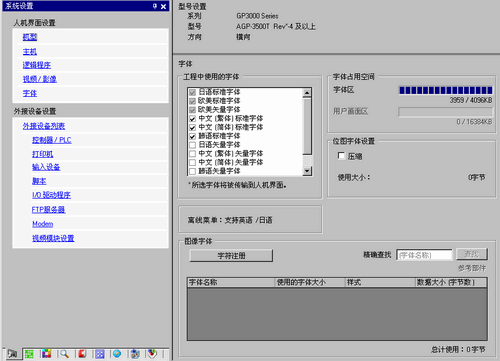Sort by the 字体名称 column header
This screenshot has width=500, height=361.
(x=231, y=282)
